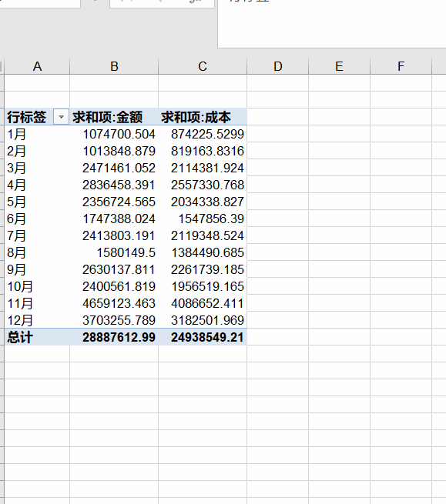The width and height of the screenshot is (446, 504).
Task: Select the 6月 cost value 1547856.39
Action: 203,219
